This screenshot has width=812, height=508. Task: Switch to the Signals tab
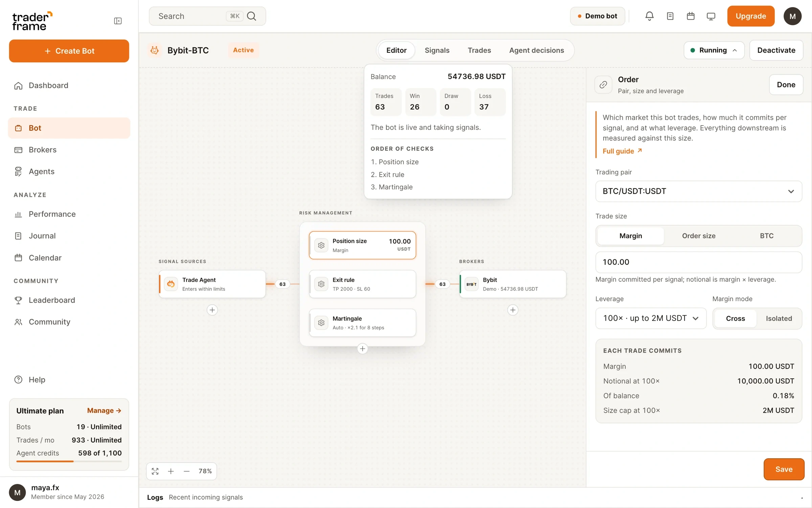(x=437, y=50)
